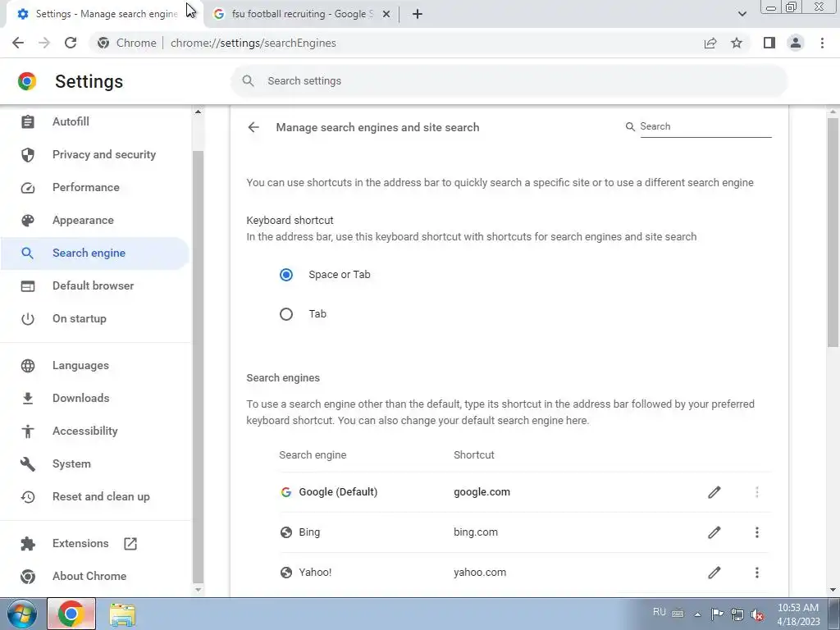Close the fsu football recruiting tab
The height and width of the screenshot is (630, 840).
(386, 14)
